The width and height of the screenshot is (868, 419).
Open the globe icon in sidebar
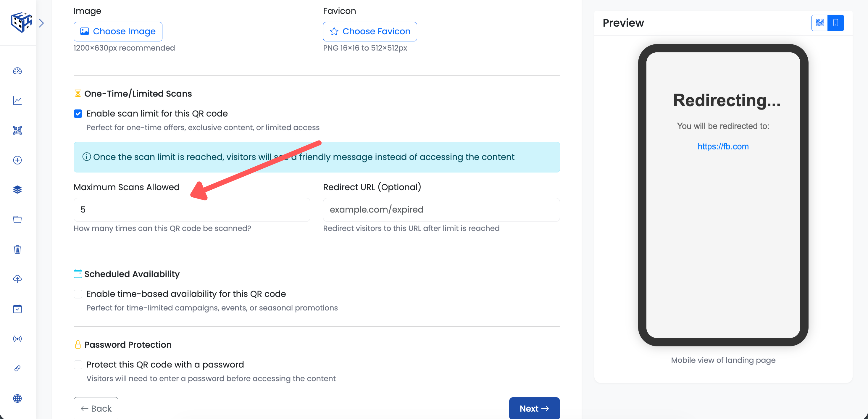pyautogui.click(x=17, y=399)
